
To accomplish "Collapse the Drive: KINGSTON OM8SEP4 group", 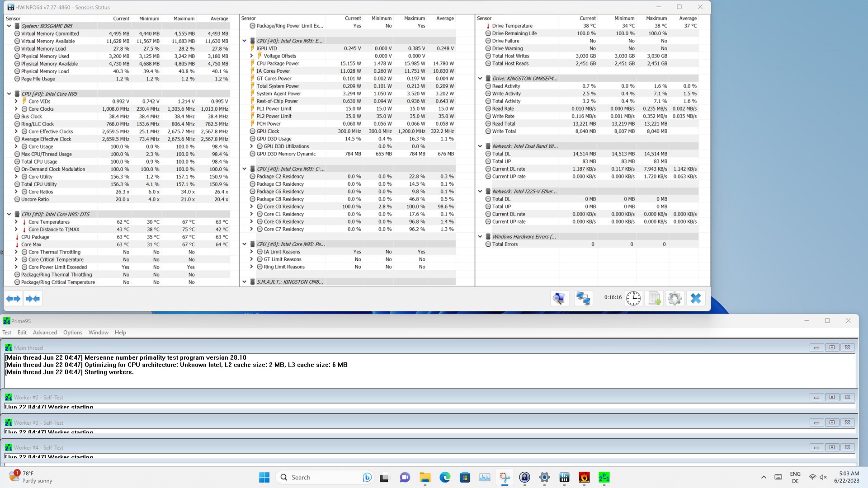I will [480, 79].
